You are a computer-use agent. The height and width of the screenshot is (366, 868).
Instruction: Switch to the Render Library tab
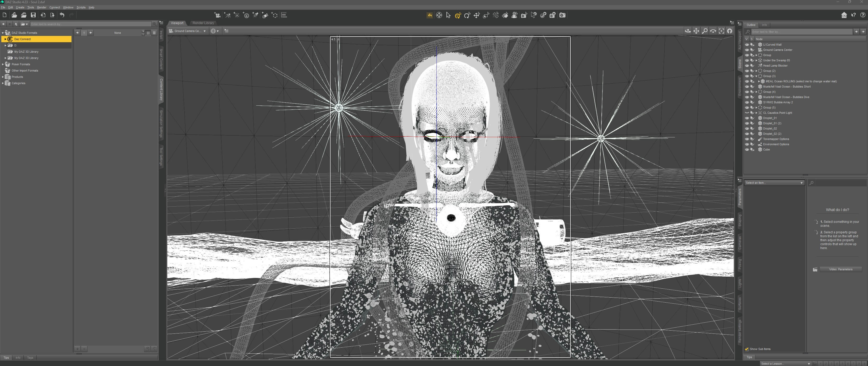click(x=203, y=23)
